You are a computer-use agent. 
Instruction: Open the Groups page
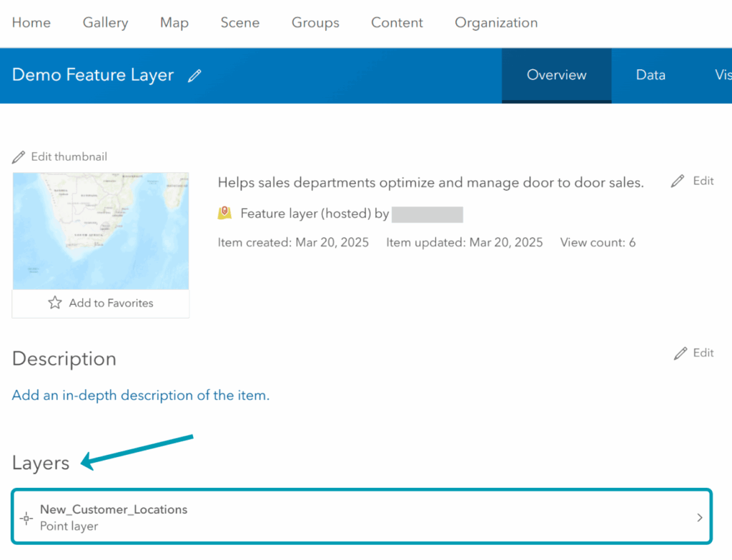click(x=315, y=22)
